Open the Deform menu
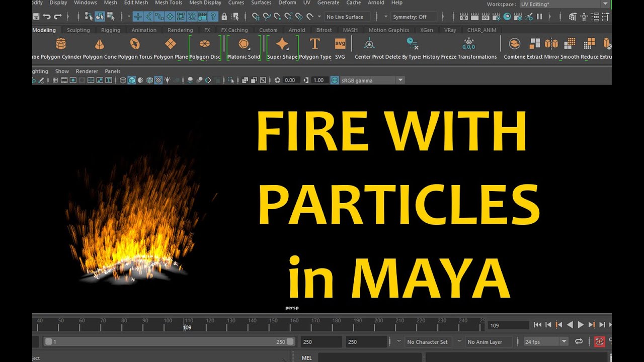 pos(287,3)
